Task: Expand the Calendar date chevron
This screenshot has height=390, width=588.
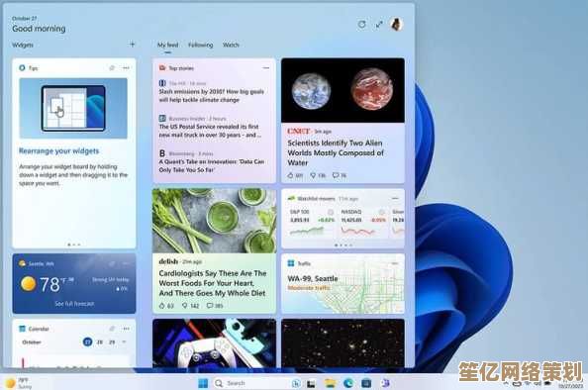Action: click(124, 342)
